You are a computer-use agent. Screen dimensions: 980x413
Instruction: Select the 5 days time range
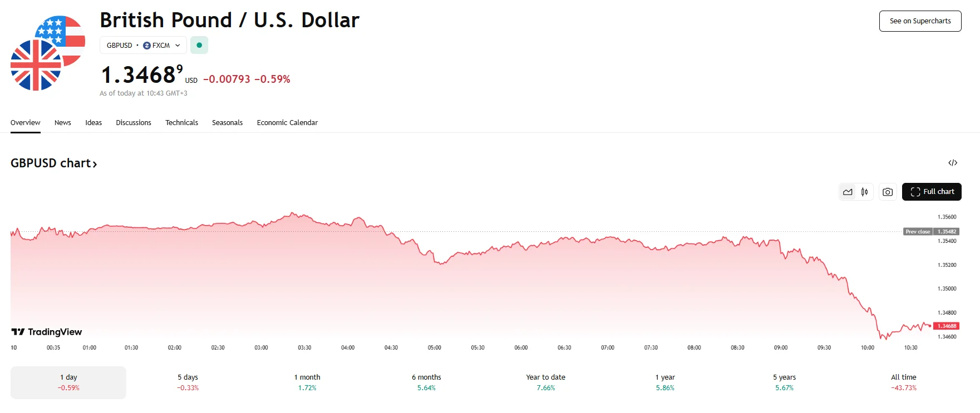pos(188,382)
